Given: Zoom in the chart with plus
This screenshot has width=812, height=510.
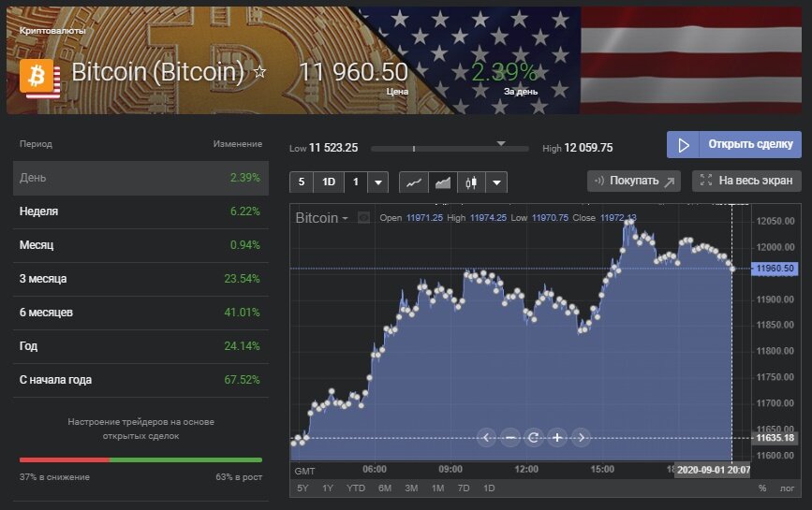Looking at the screenshot, I should (557, 437).
